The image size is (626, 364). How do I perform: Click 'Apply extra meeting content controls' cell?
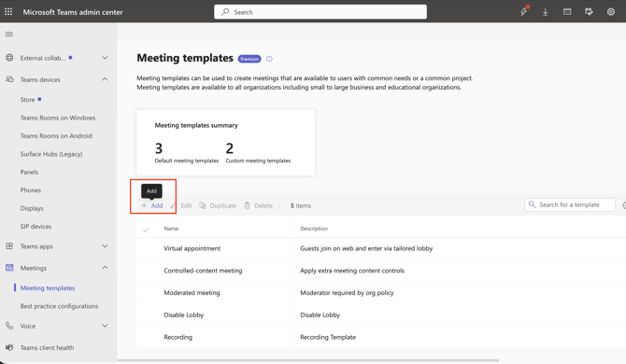point(352,271)
